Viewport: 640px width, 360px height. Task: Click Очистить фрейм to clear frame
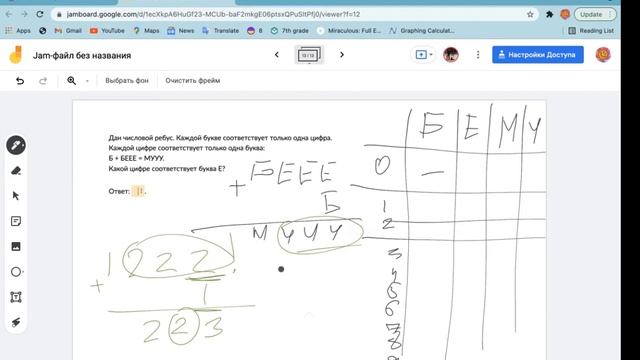pyautogui.click(x=193, y=81)
